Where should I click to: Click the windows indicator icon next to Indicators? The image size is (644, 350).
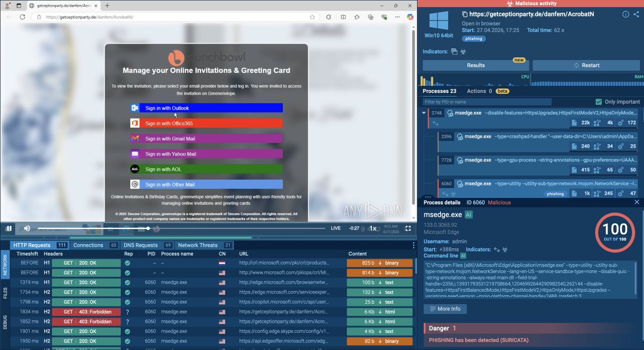click(454, 52)
